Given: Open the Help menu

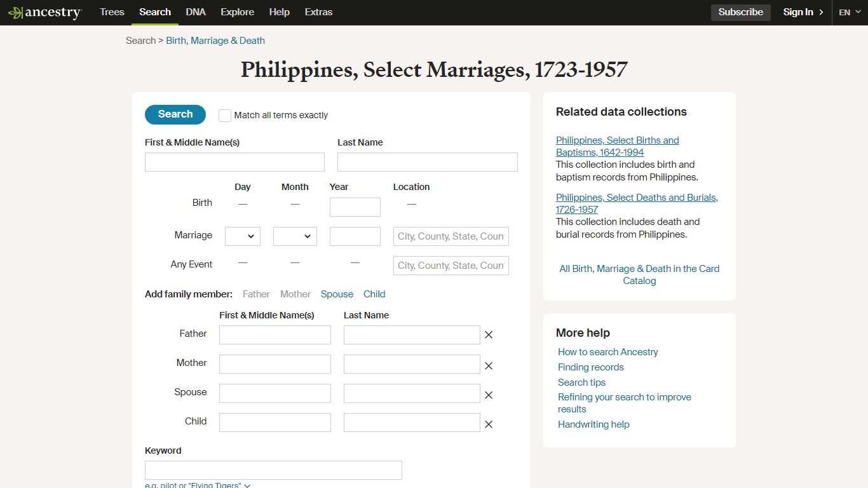Looking at the screenshot, I should [279, 12].
